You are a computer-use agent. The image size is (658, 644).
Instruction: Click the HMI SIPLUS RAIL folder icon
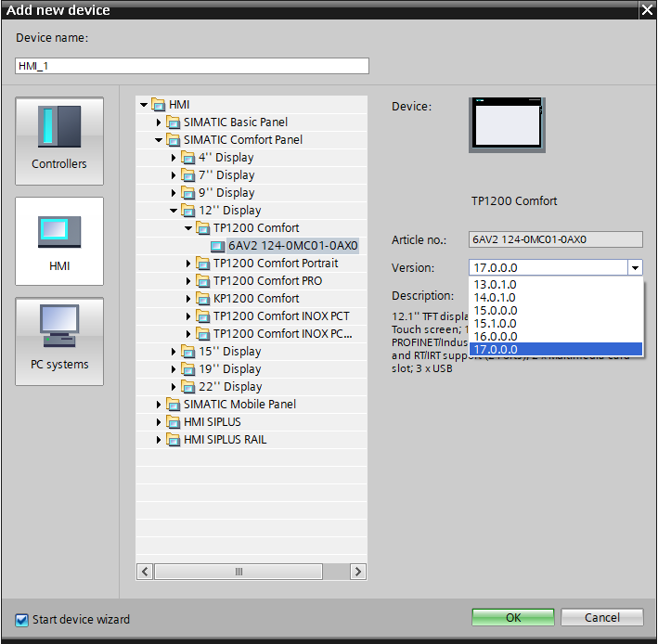pyautogui.click(x=173, y=439)
